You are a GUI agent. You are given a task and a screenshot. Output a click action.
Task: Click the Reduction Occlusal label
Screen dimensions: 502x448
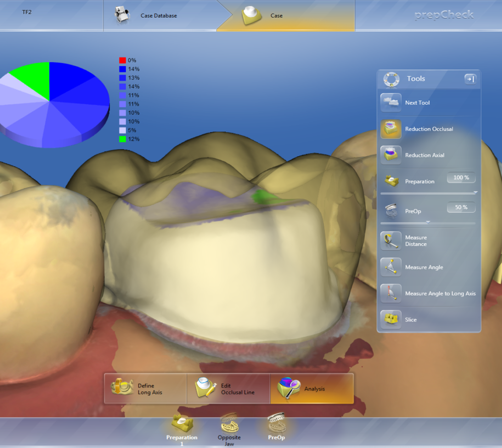[x=429, y=129]
